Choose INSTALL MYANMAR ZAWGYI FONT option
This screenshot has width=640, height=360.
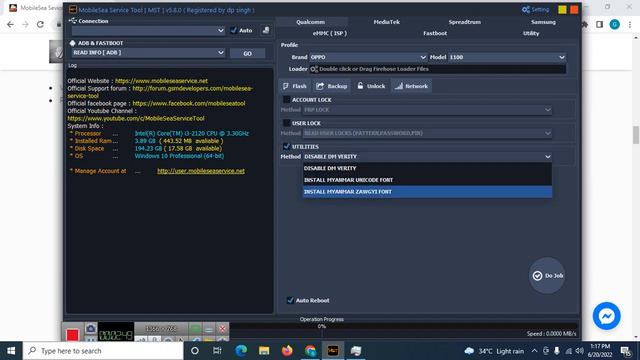pyautogui.click(x=427, y=192)
